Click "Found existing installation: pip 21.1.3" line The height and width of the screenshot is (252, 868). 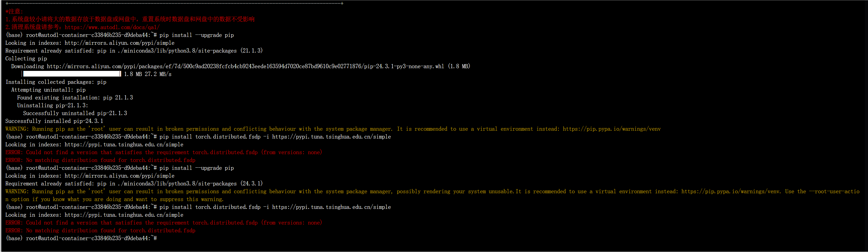click(x=75, y=98)
